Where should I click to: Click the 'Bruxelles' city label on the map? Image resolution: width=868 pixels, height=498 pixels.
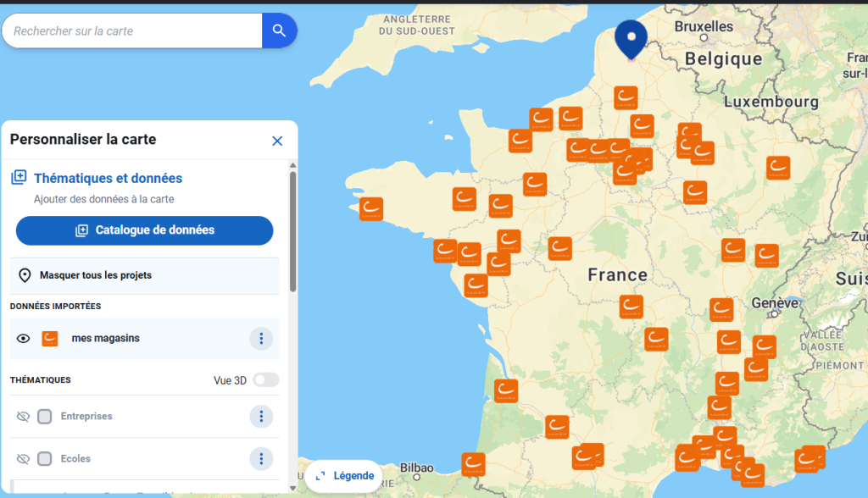704,26
